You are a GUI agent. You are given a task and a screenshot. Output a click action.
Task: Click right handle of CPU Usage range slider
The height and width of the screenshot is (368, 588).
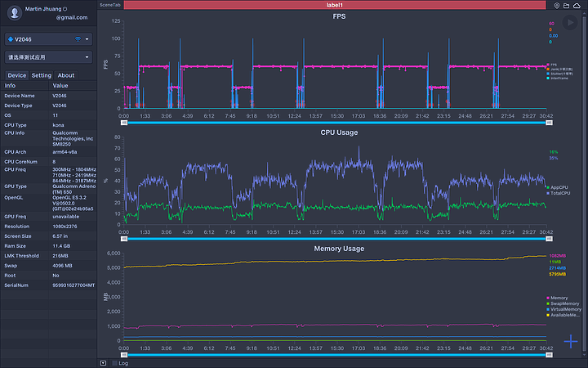(550, 239)
